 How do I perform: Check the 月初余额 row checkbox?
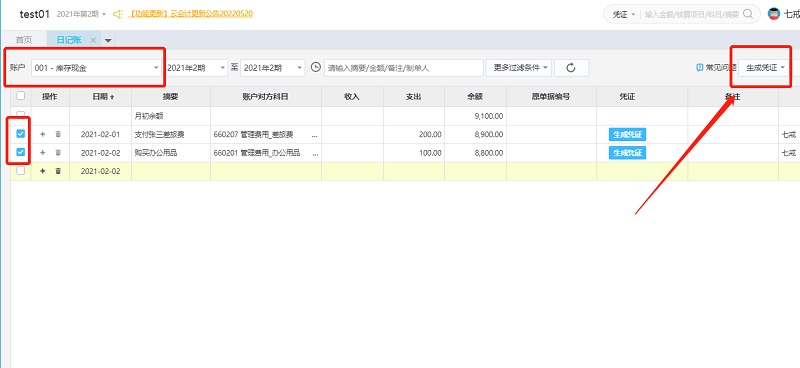click(20, 115)
